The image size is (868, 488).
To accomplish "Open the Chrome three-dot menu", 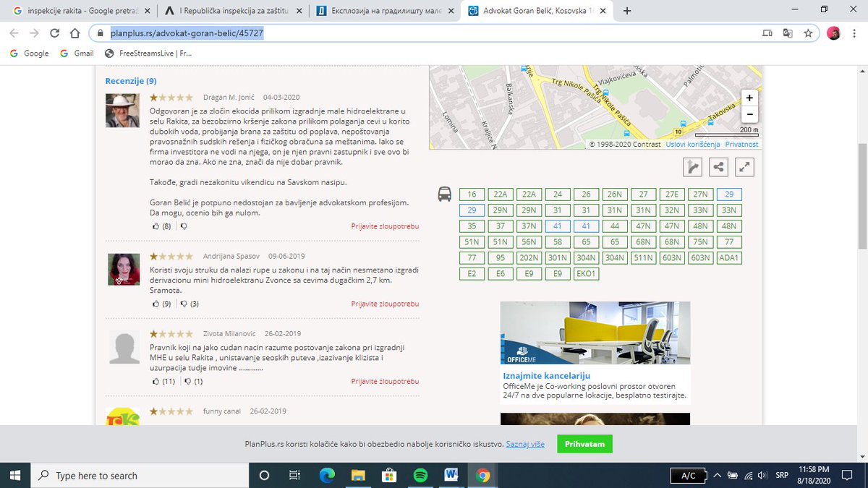I will click(x=854, y=33).
